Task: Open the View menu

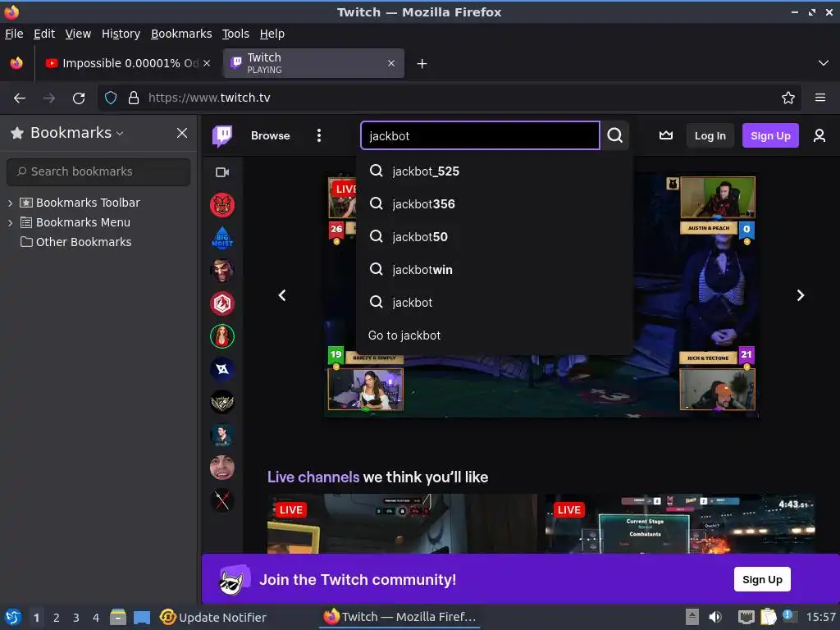Action: point(78,34)
